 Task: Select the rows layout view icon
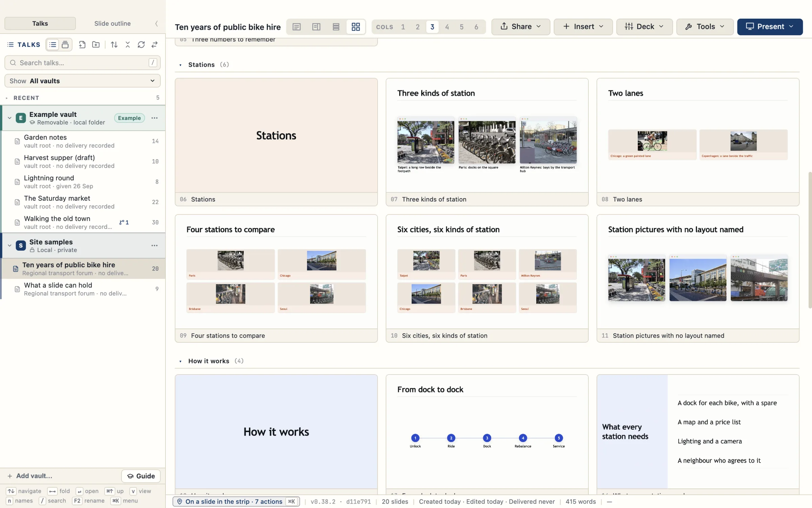pyautogui.click(x=336, y=27)
